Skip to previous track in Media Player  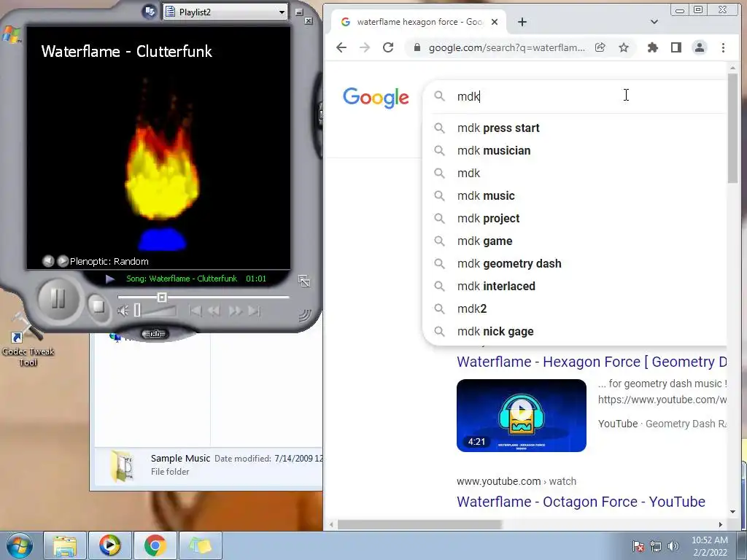coord(196,311)
